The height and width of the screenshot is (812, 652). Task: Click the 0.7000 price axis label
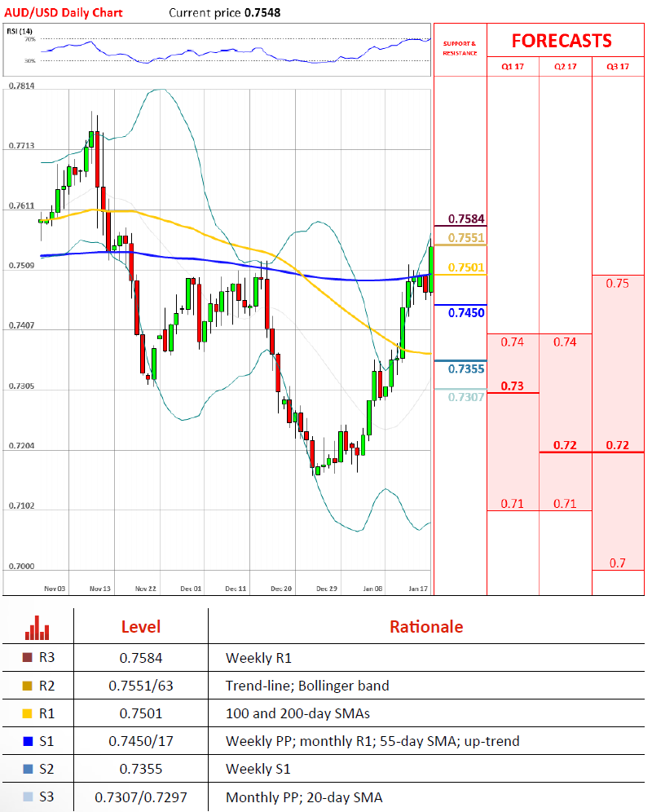point(22,566)
